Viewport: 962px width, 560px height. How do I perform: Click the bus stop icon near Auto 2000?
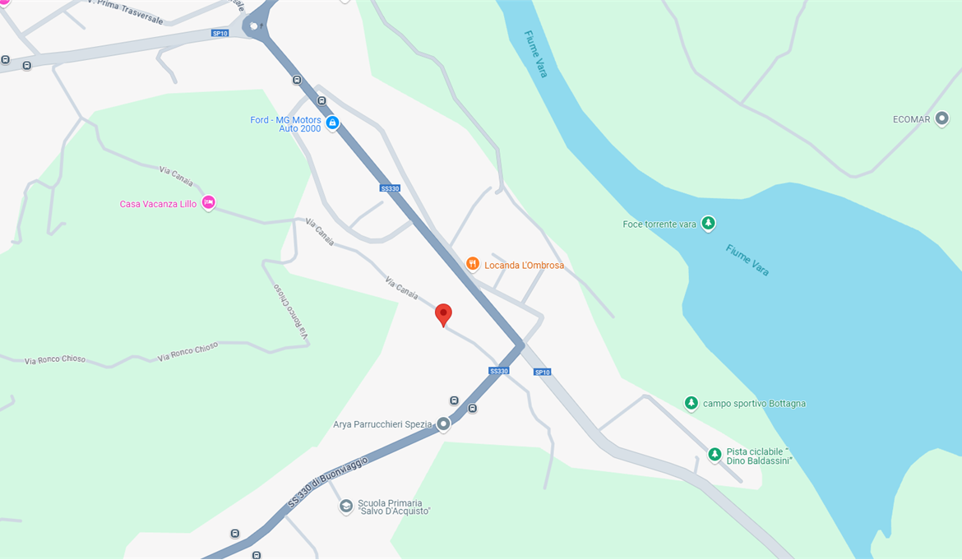tap(321, 100)
